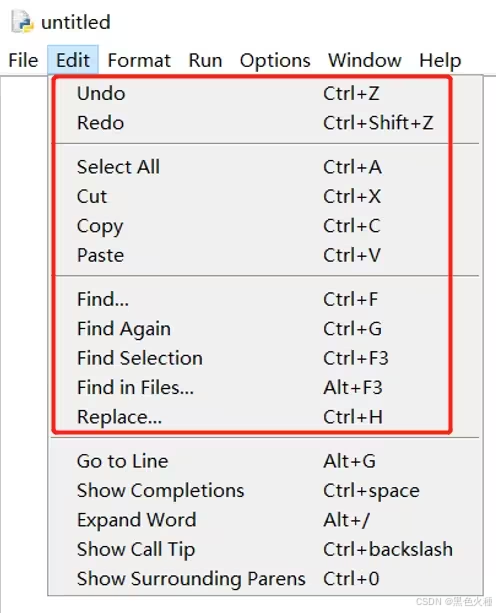Screen dimensions: 496x613
Task: Open the File menu
Action: pyautogui.click(x=23, y=61)
